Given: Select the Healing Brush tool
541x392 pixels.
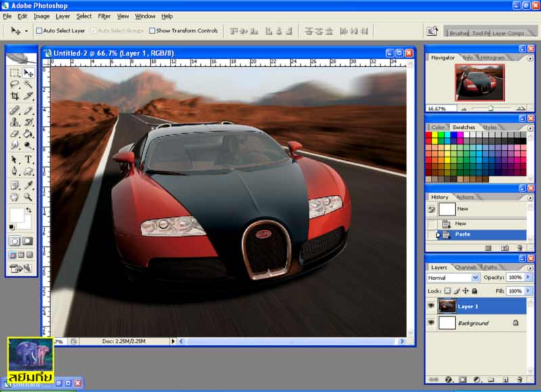Looking at the screenshot, I should coord(14,110).
